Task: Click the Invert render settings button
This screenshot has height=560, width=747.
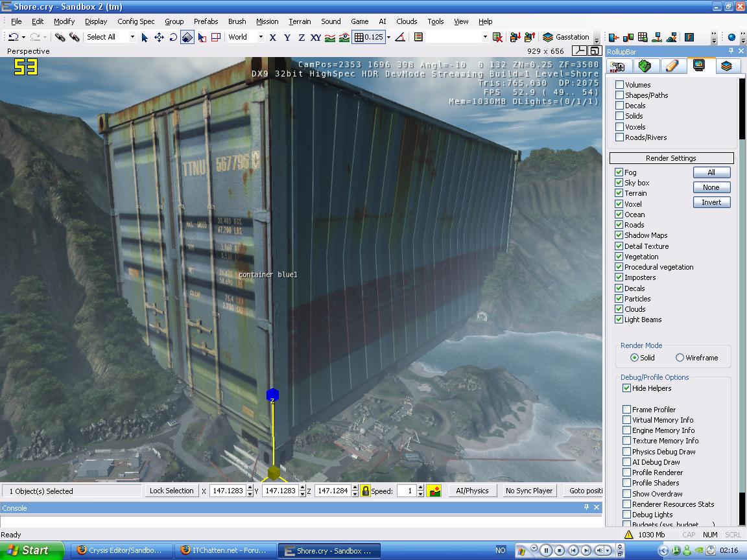Action: coord(711,202)
